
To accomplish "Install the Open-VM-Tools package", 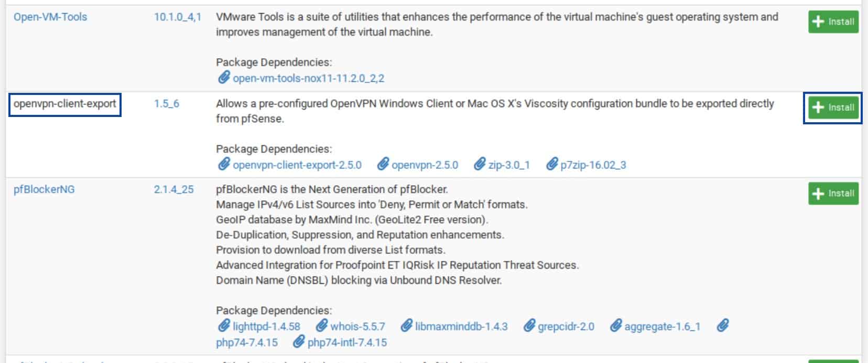I will [x=833, y=22].
